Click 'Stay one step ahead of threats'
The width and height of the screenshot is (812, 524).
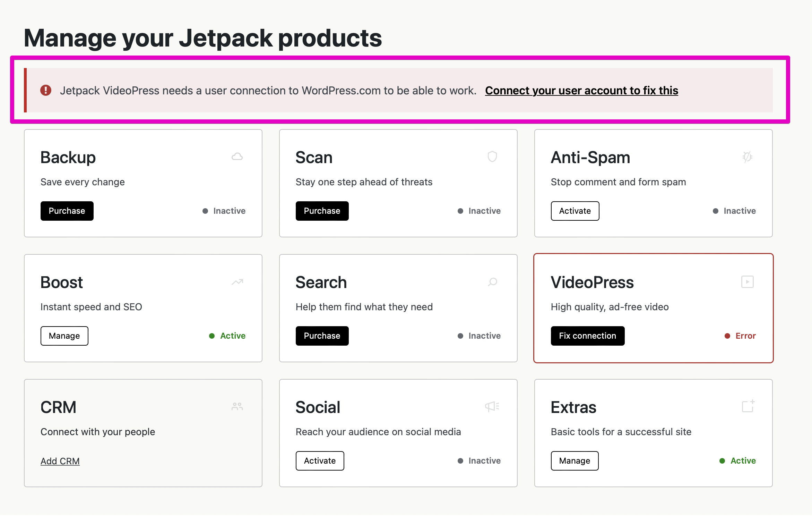coord(364,182)
